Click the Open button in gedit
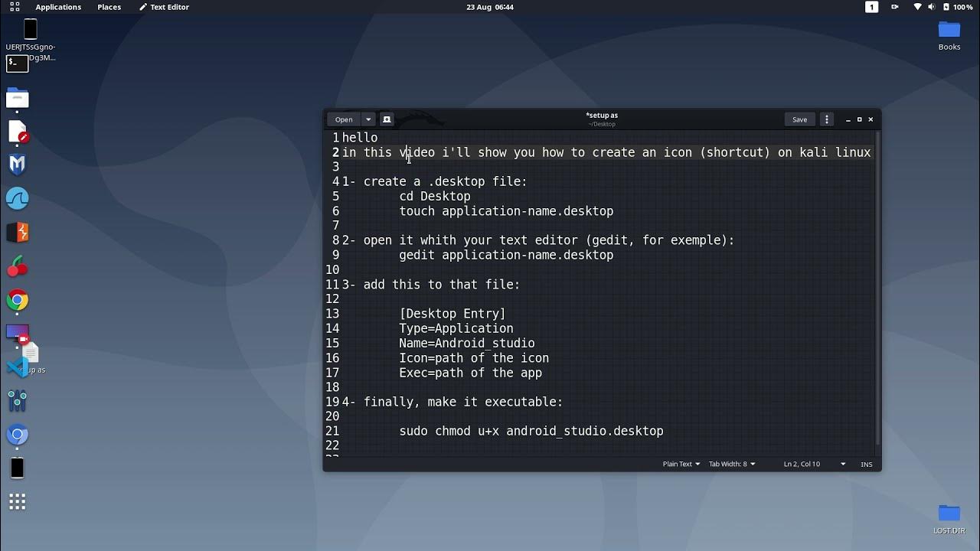This screenshot has width=980, height=551. coord(344,119)
